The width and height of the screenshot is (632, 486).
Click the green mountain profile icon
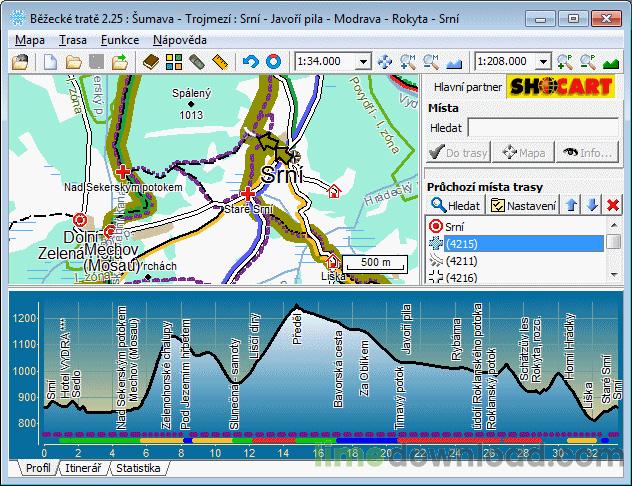point(611,63)
